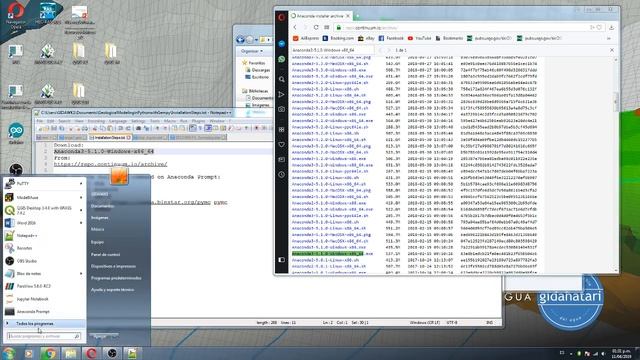Download highlighted Anaconda3-5.1.0-Windows-x86_64.exe

coord(332,253)
